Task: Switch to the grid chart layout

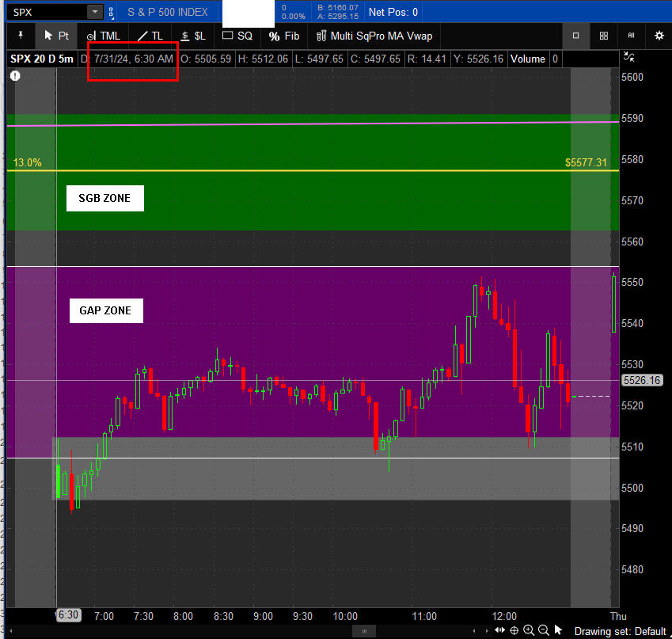Action: pyautogui.click(x=603, y=36)
